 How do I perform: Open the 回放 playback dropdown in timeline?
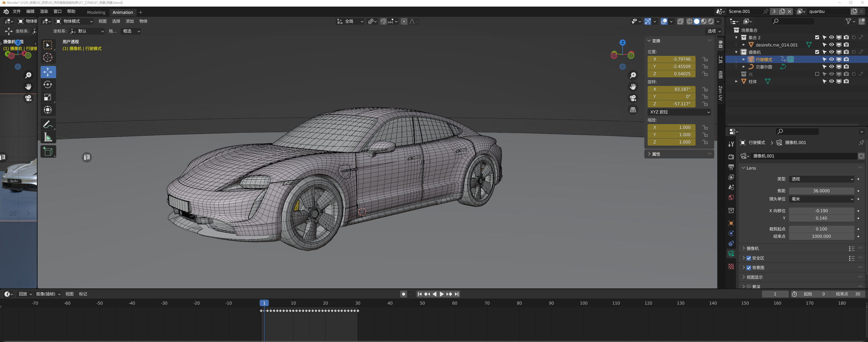click(25, 294)
